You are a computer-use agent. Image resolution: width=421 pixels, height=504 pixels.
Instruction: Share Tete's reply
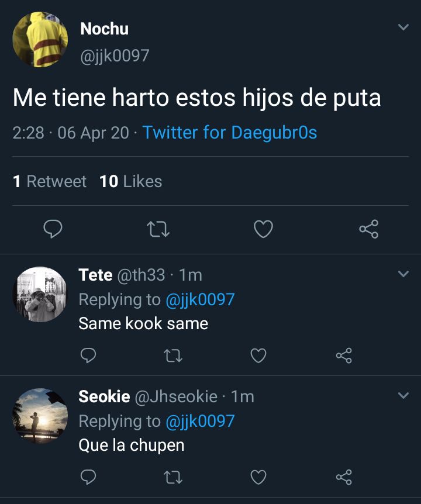[344, 355]
